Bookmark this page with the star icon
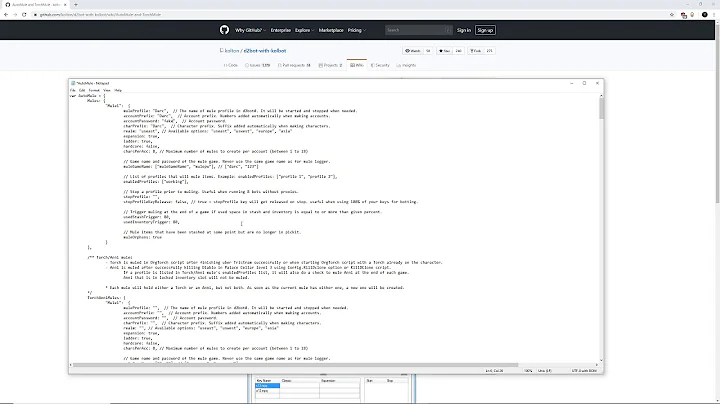This screenshot has width=720, height=404. point(672,15)
